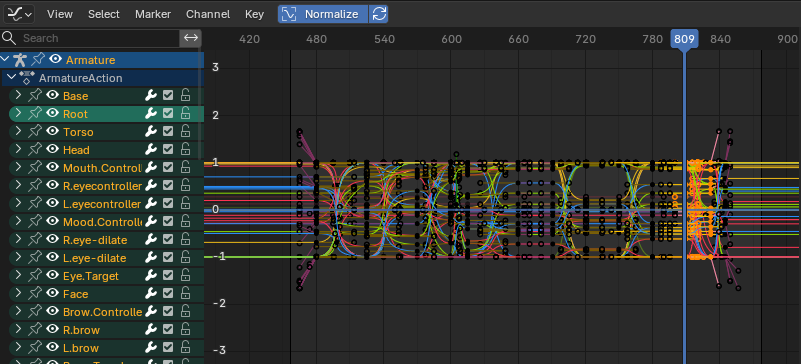This screenshot has height=364, width=801.
Task: Toggle auto normalization refresh icon
Action: point(379,14)
